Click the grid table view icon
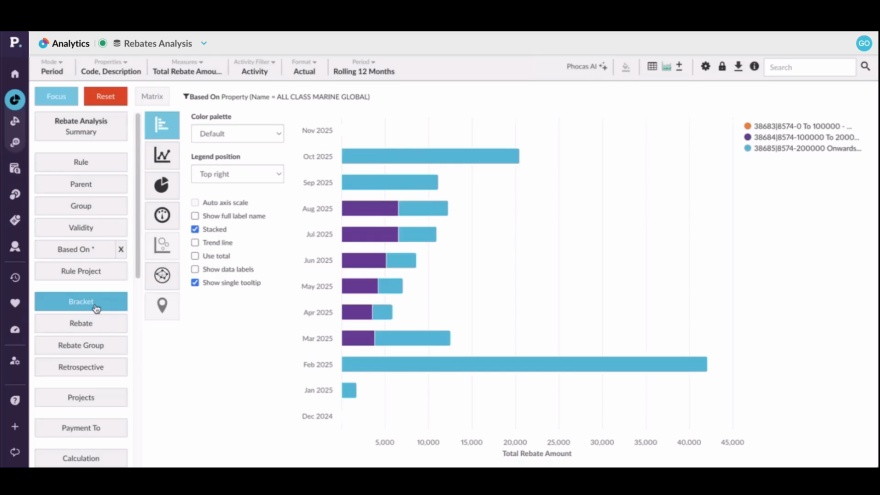880x495 pixels. coord(652,66)
